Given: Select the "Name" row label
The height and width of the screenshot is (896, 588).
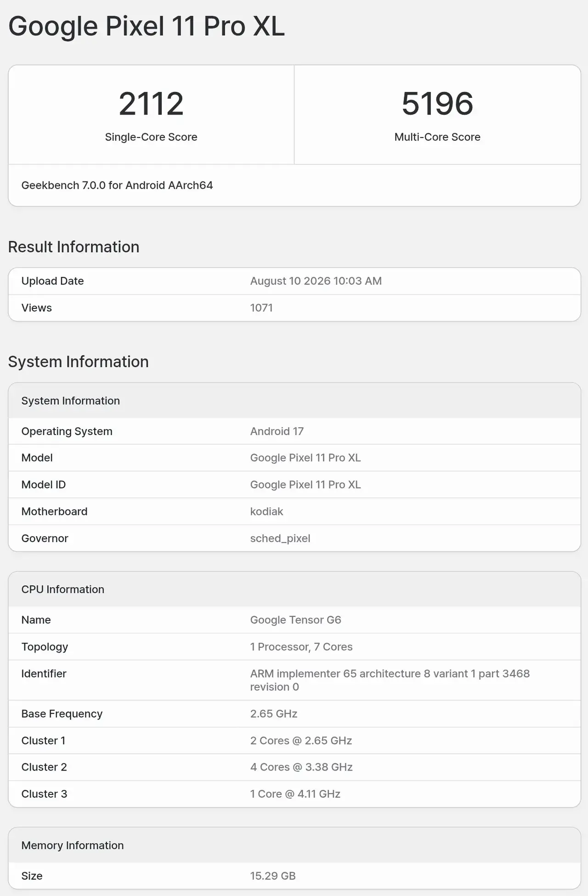Looking at the screenshot, I should click(x=36, y=620).
